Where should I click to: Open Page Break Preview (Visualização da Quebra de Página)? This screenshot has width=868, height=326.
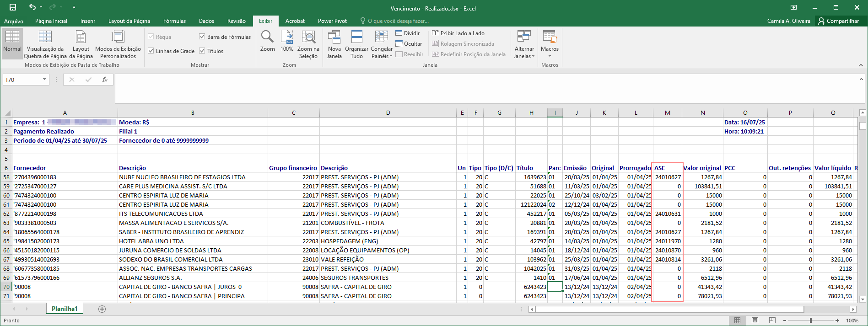(45, 43)
